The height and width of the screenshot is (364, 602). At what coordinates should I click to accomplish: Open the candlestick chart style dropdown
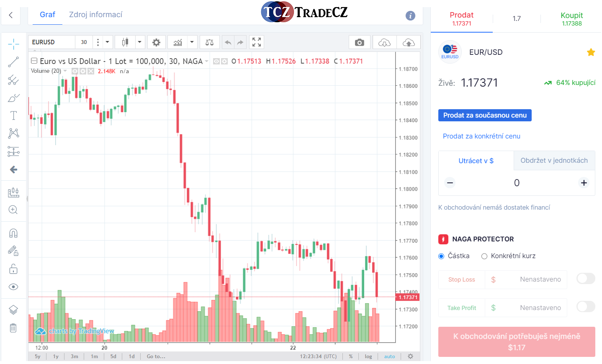[x=139, y=42]
